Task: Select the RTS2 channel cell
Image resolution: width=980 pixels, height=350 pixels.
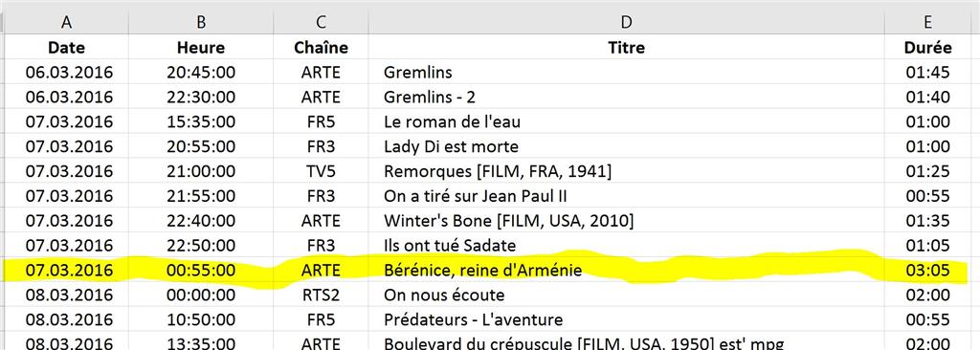Action: pos(321,295)
